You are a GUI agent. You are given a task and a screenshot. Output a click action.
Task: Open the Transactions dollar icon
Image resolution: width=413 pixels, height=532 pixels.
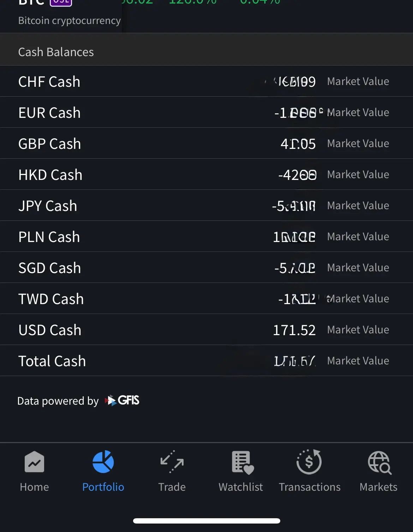[309, 461]
